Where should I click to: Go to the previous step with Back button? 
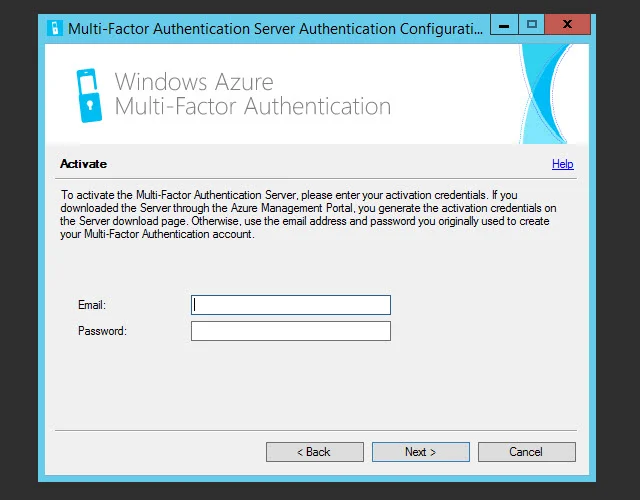pos(315,452)
